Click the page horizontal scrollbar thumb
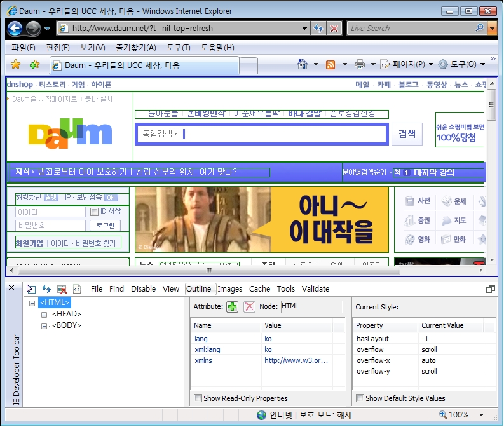 (x=209, y=271)
